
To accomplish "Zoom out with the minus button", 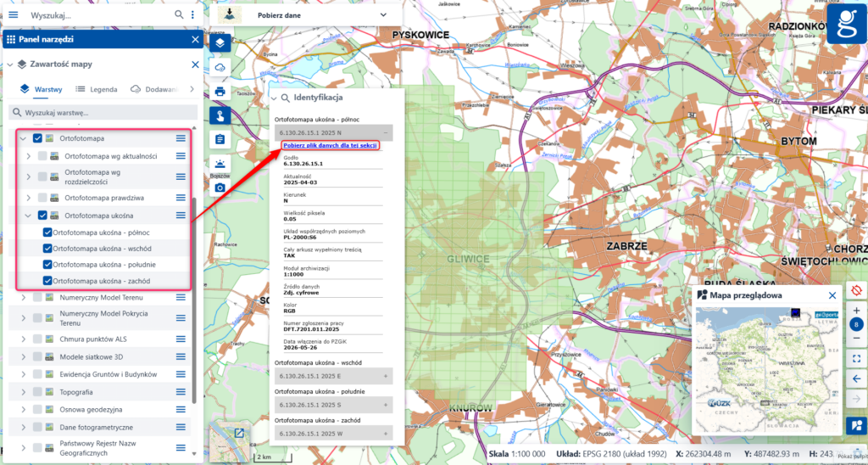I will click(x=856, y=338).
